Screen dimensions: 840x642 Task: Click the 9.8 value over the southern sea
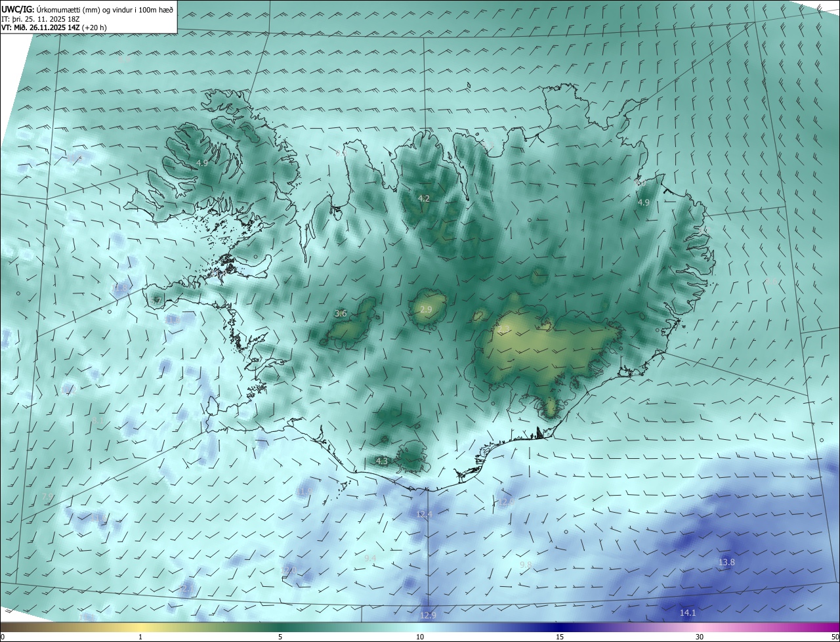526,565
